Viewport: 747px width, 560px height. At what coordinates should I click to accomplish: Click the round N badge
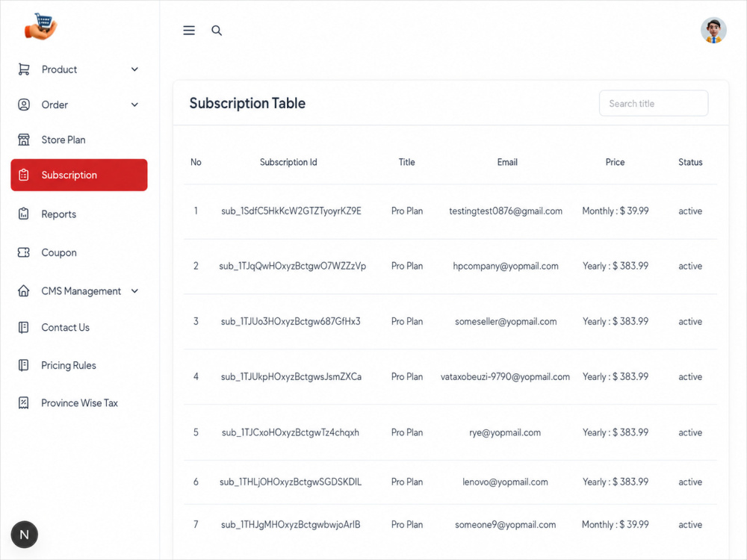tap(25, 535)
